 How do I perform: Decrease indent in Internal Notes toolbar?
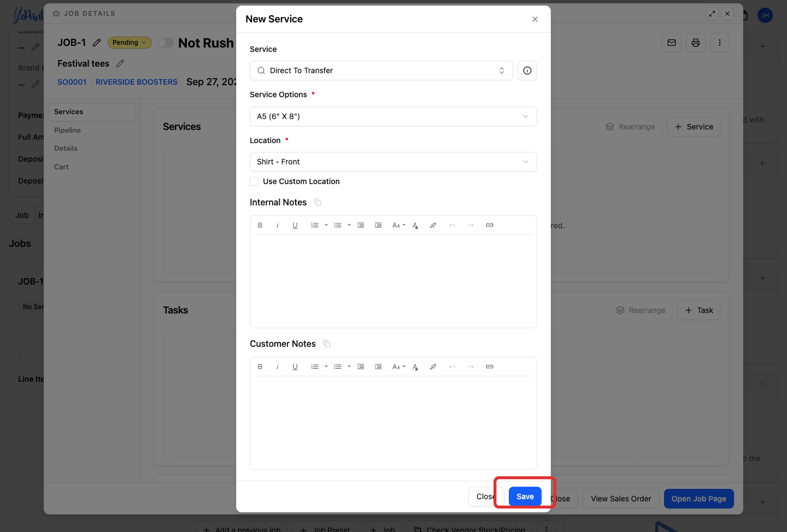click(361, 225)
